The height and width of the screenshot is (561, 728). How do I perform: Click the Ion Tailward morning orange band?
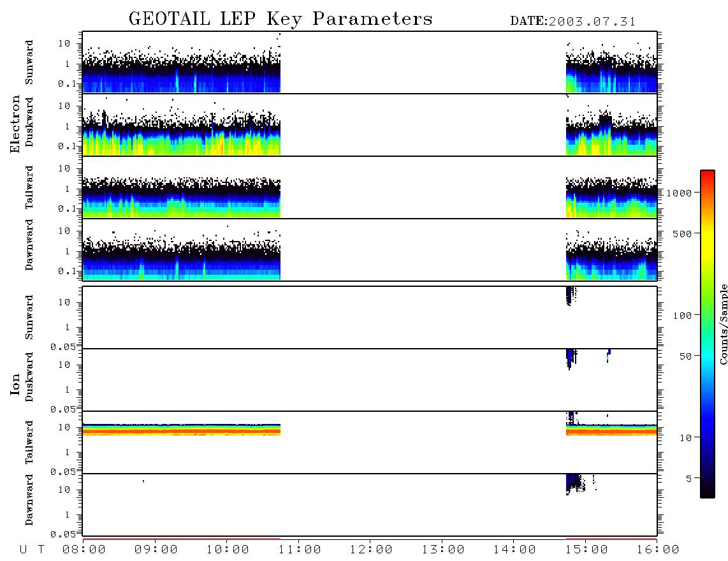click(x=182, y=431)
